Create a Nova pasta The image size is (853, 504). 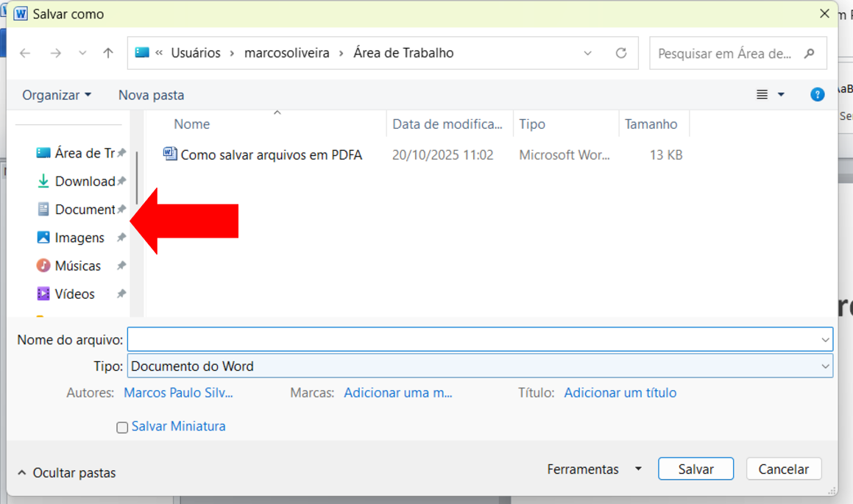click(x=151, y=95)
